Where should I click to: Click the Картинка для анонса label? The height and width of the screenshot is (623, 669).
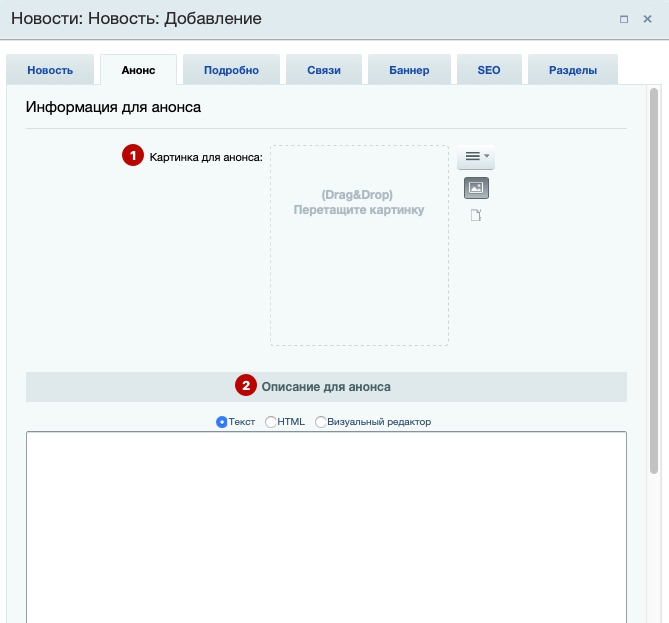coord(206,157)
